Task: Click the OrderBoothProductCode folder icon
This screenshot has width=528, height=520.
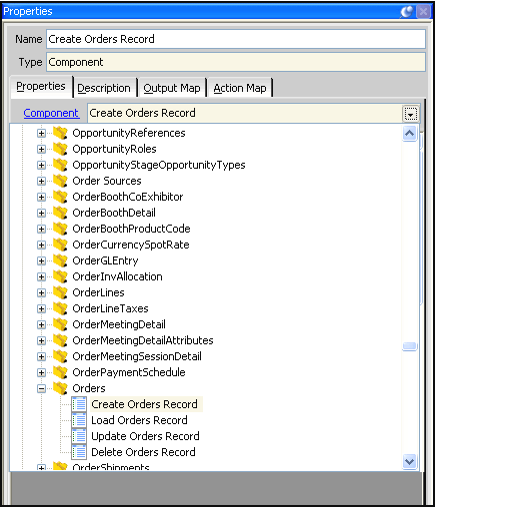Action: coord(60,228)
